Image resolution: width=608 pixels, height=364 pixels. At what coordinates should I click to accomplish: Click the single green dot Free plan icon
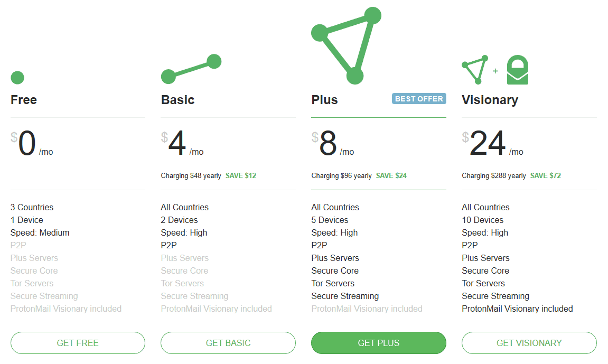[x=17, y=78]
